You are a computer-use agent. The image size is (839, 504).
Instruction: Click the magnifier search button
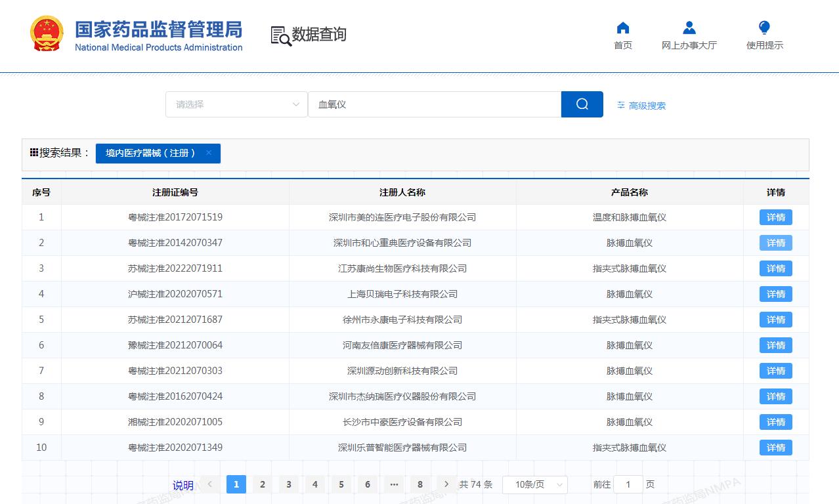(582, 104)
